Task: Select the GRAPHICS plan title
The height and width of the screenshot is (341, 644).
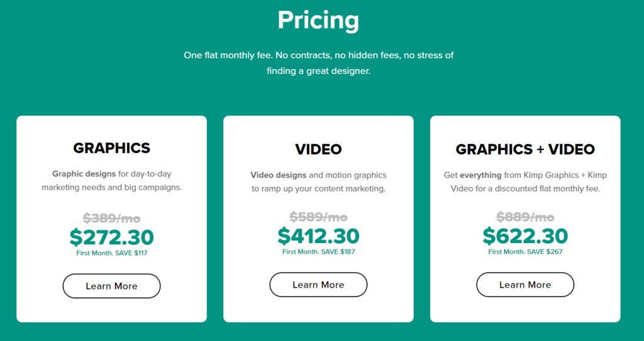Action: (x=111, y=148)
